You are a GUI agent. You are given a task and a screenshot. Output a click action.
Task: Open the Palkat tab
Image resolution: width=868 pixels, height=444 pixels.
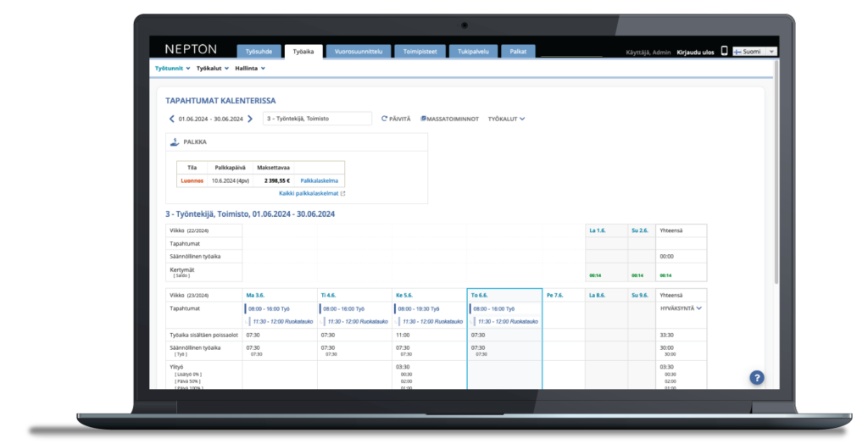pyautogui.click(x=518, y=52)
